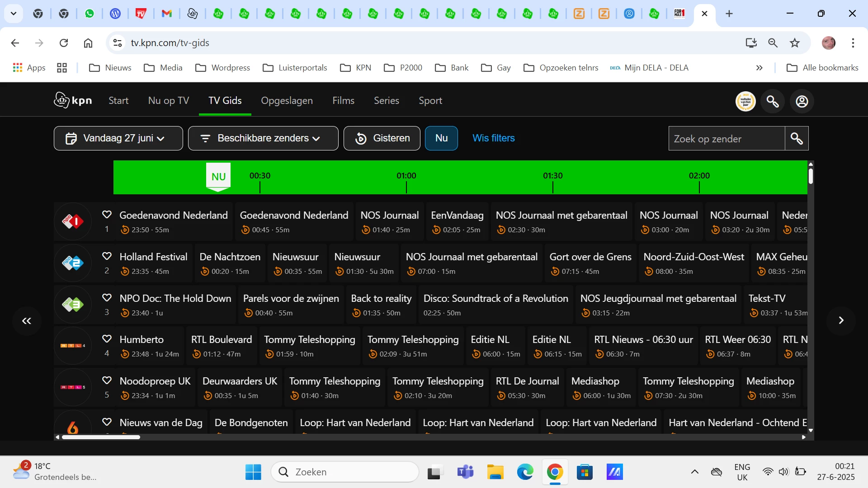Select the NPO 2 channel logo

pos(73,263)
